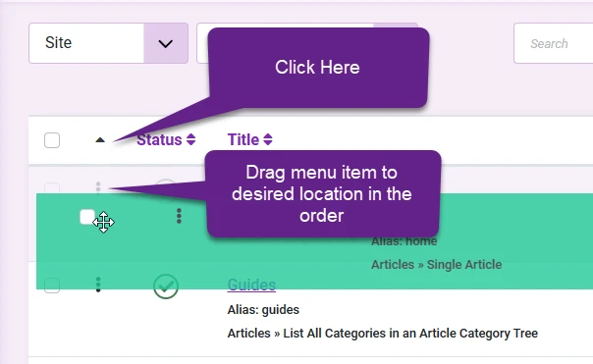This screenshot has height=364, width=593.
Task: Open the Guides menu item link
Action: tap(251, 285)
